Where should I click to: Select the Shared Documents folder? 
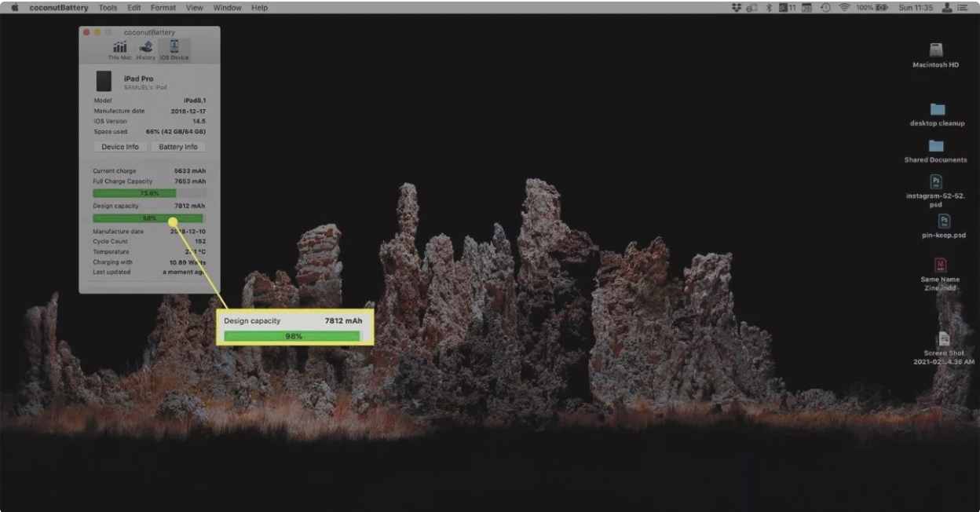[935, 147]
